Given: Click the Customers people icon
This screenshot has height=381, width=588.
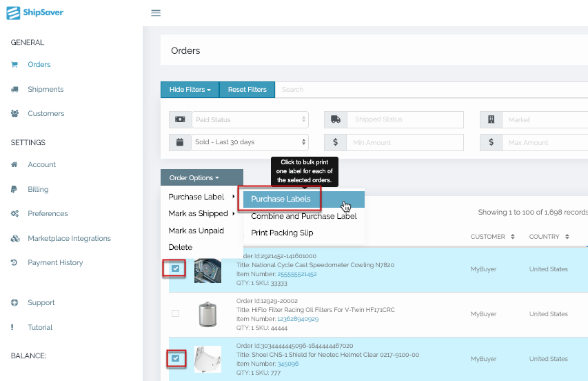Looking at the screenshot, I should tap(14, 114).
